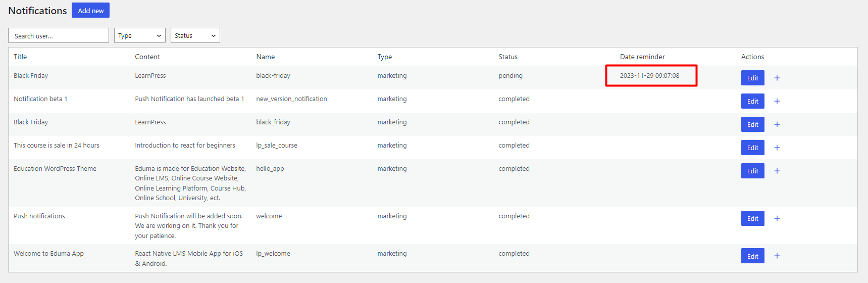Click the plus icon beside Notification beta 1
Viewport: 868px width, 283px height.
pos(777,101)
